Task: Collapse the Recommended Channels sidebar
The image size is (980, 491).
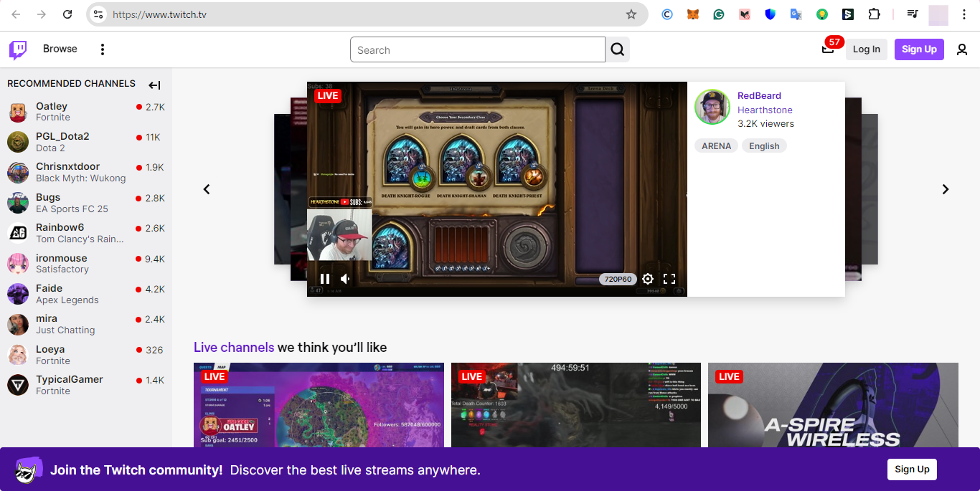Action: [x=154, y=85]
